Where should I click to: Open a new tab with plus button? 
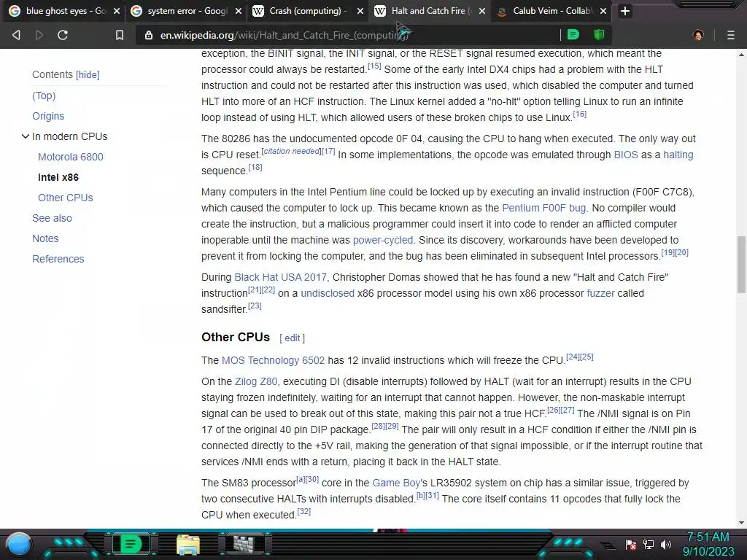click(625, 11)
